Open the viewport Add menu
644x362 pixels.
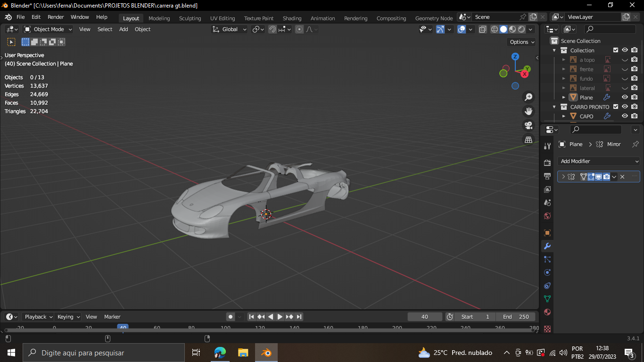click(x=124, y=29)
